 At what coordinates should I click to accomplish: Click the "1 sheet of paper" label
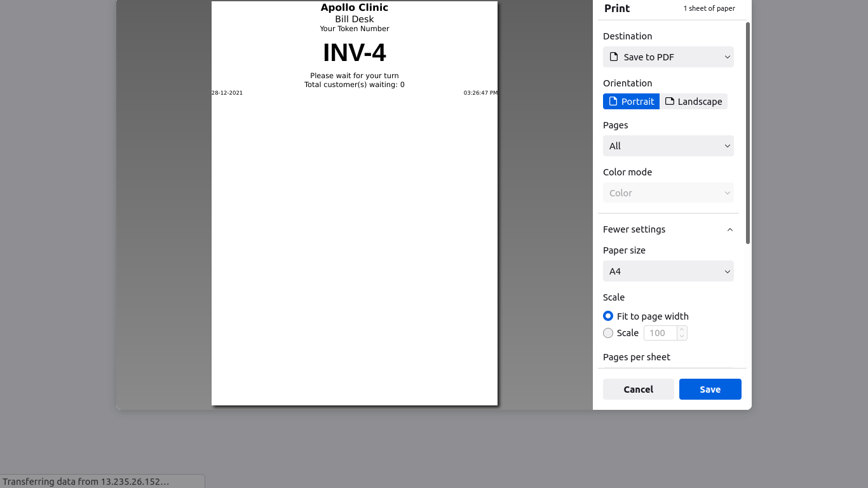[x=709, y=8]
